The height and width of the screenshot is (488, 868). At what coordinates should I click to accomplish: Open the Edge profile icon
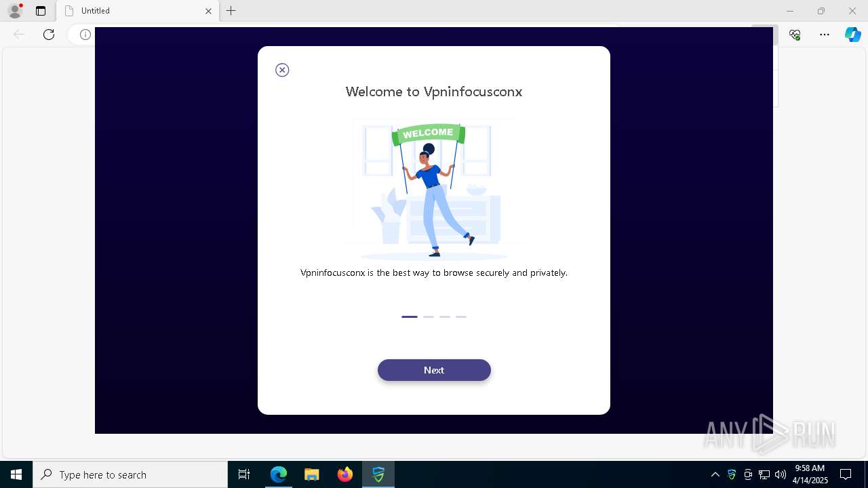coord(15,11)
